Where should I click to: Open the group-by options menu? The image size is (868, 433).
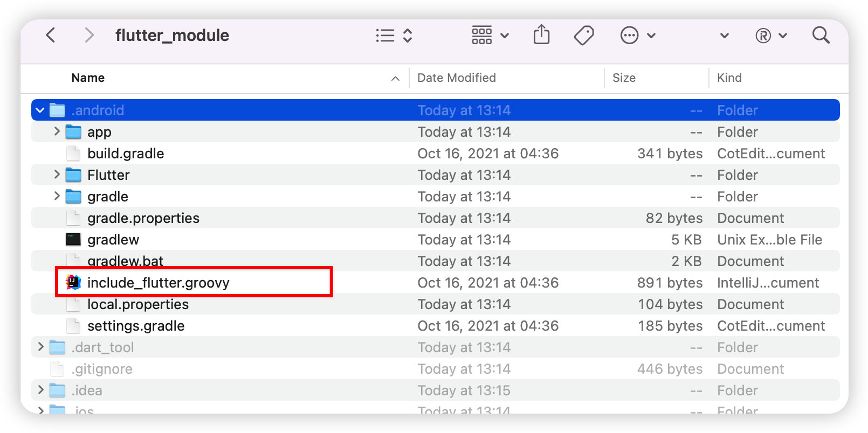(x=490, y=36)
